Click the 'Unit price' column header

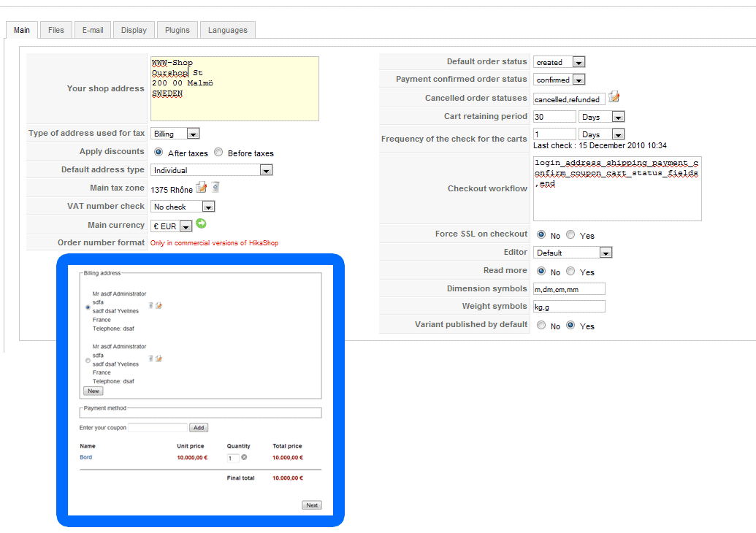[x=191, y=446]
